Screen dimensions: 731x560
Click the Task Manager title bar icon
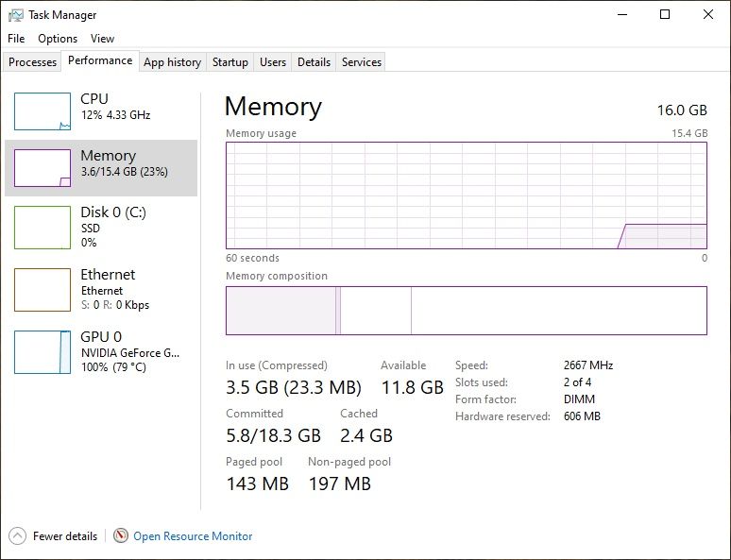click(x=16, y=15)
